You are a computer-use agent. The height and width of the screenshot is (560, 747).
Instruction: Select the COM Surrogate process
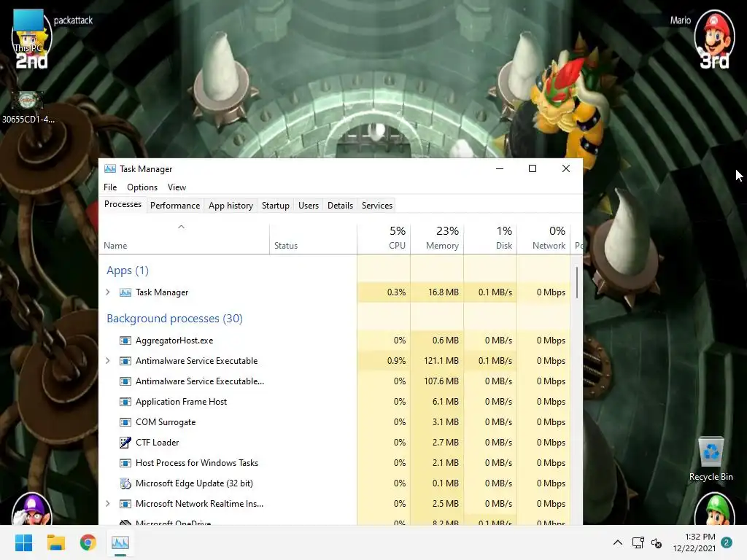166,422
